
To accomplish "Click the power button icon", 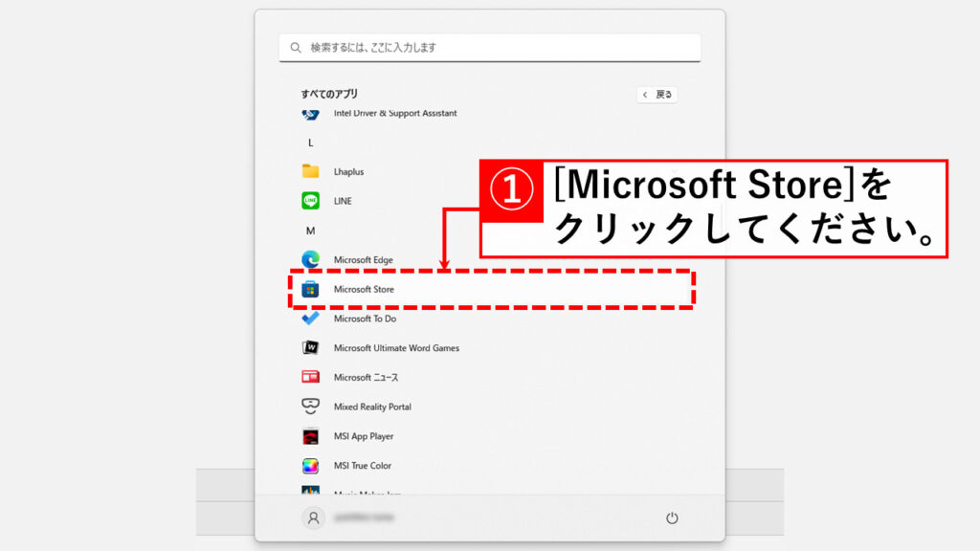I will pyautogui.click(x=672, y=518).
